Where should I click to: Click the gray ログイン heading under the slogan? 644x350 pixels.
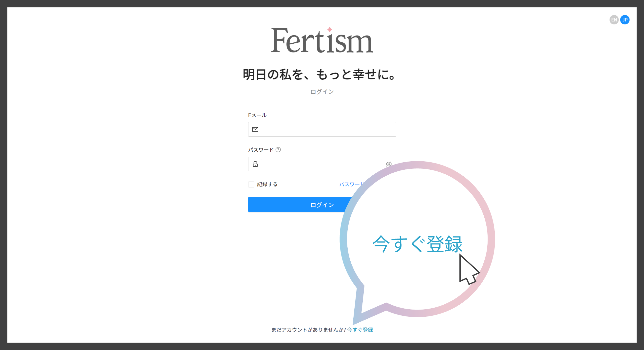[322, 92]
